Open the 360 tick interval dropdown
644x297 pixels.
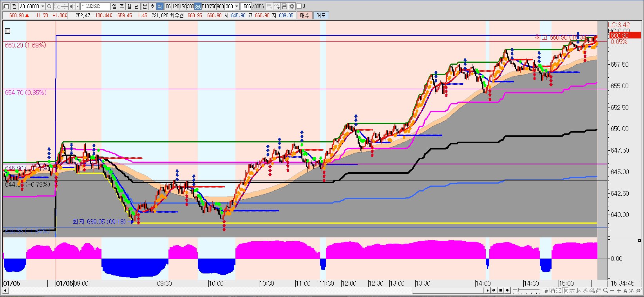(237, 6)
